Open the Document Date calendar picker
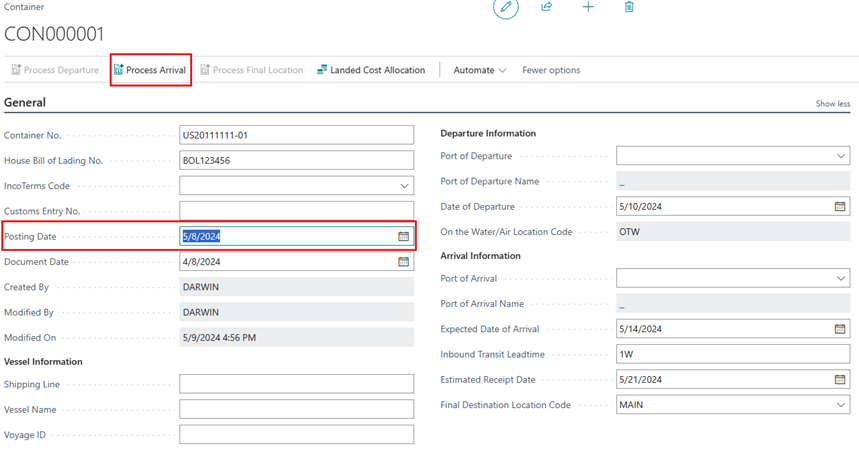The width and height of the screenshot is (859, 450). (404, 262)
